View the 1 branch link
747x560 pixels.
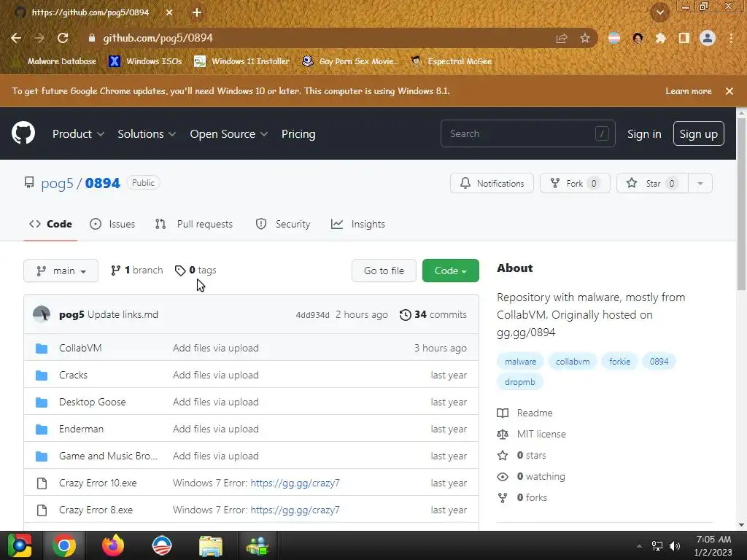136,270
